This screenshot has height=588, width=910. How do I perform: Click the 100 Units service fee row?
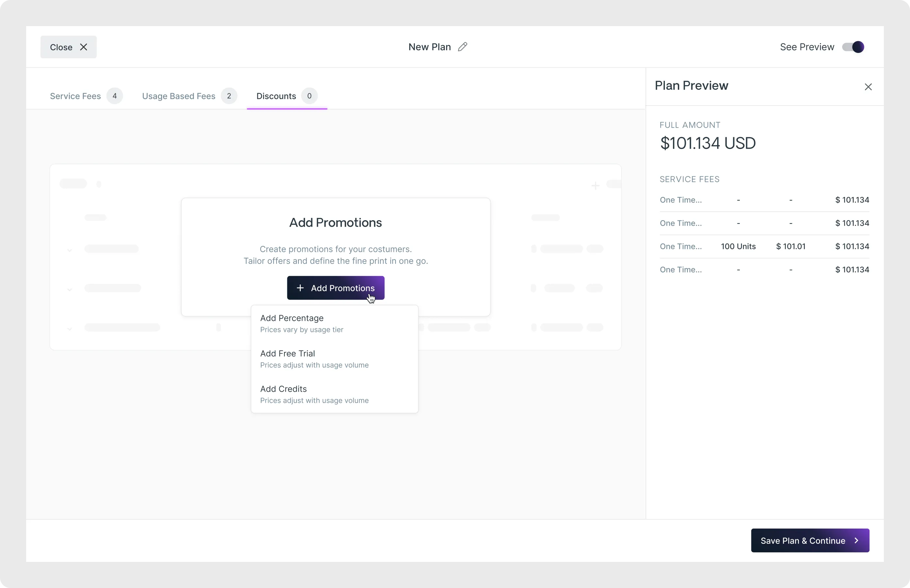(x=738, y=246)
